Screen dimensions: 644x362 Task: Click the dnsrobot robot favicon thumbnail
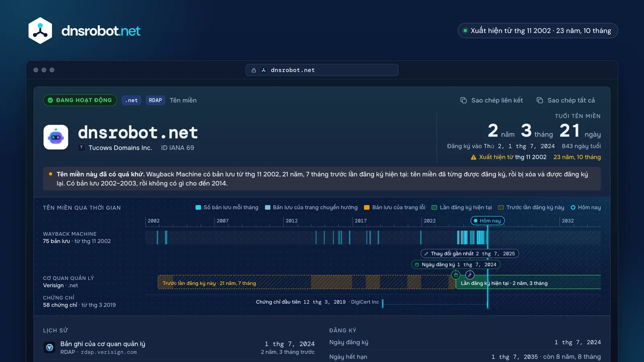point(56,137)
